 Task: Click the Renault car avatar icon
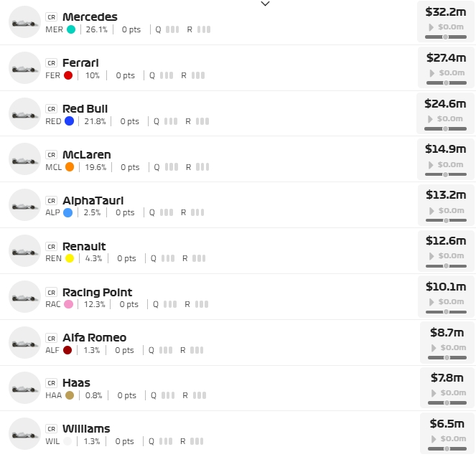coord(24,251)
